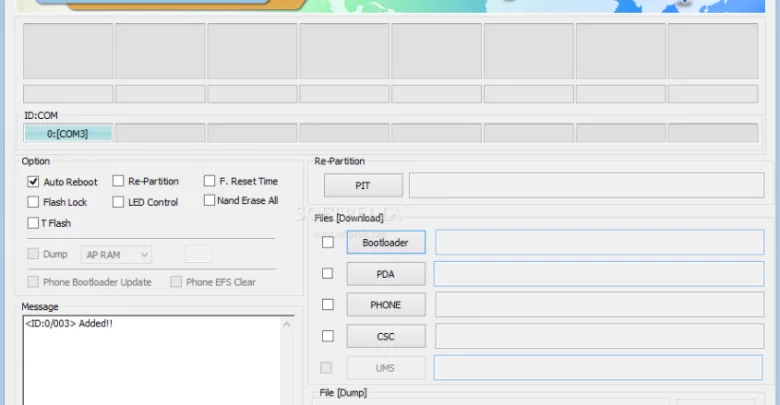Click the up arrow on Message scrollbar

288,324
